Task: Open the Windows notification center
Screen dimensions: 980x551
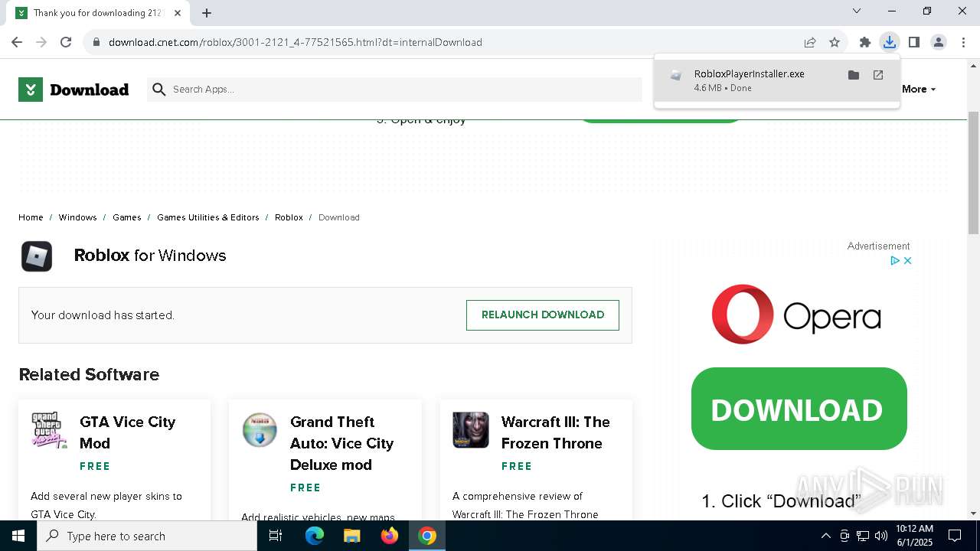Action: pyautogui.click(x=955, y=536)
